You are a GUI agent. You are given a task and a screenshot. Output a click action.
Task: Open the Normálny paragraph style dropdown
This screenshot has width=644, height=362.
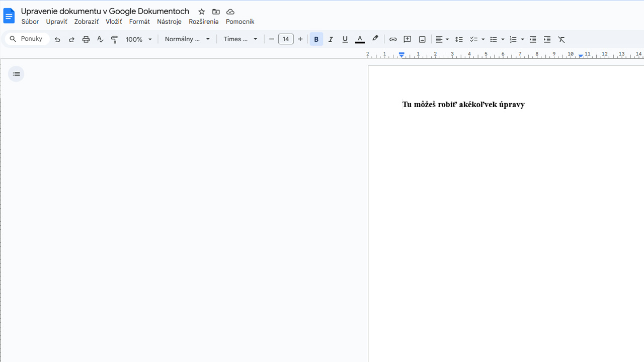187,39
